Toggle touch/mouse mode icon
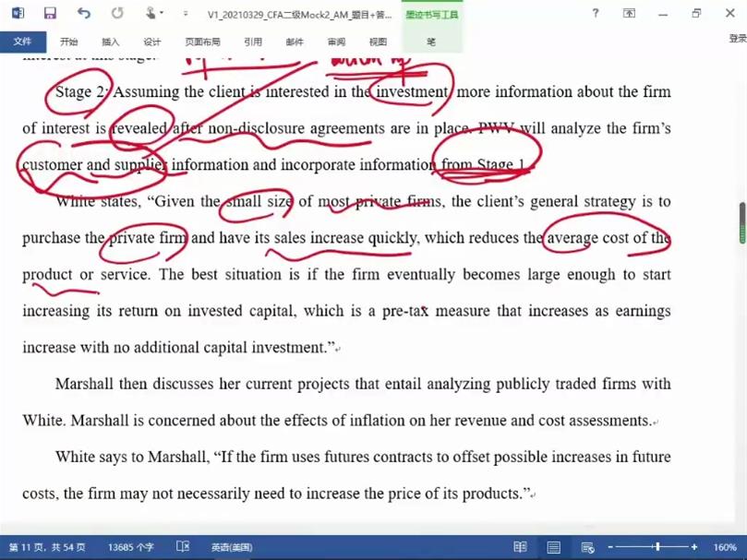Image resolution: width=747 pixels, height=560 pixels. tap(150, 13)
